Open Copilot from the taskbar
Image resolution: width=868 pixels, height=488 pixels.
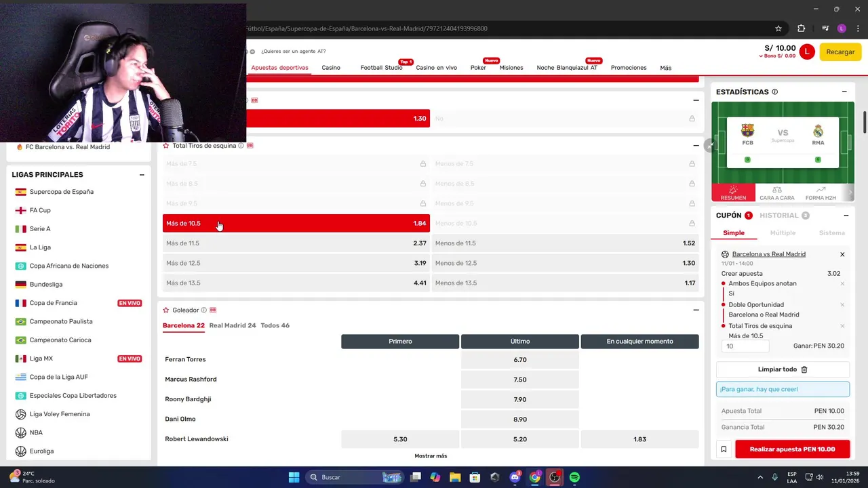[435, 477]
